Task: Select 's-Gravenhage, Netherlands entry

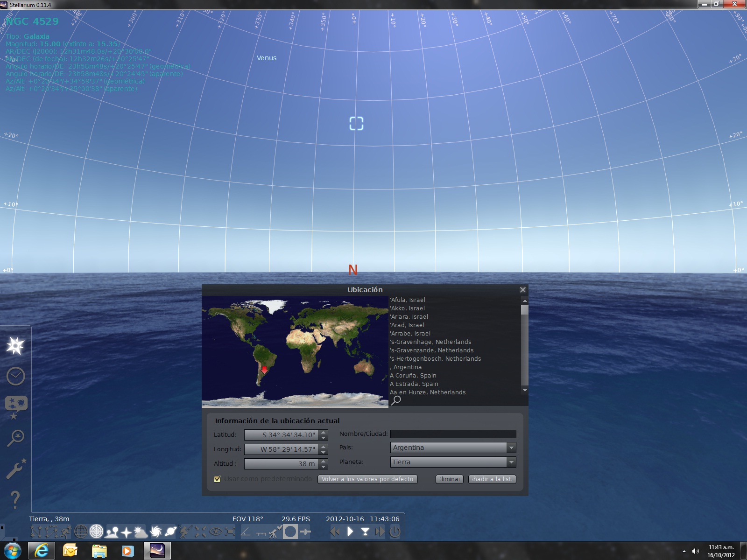Action: [430, 342]
